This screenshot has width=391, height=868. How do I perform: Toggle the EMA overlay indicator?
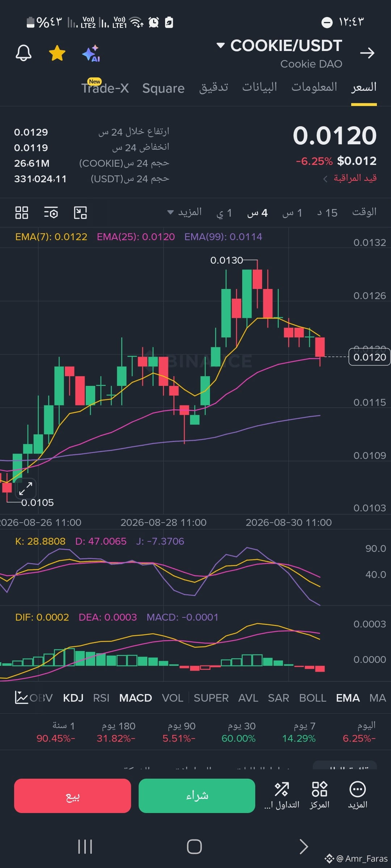pos(348,698)
